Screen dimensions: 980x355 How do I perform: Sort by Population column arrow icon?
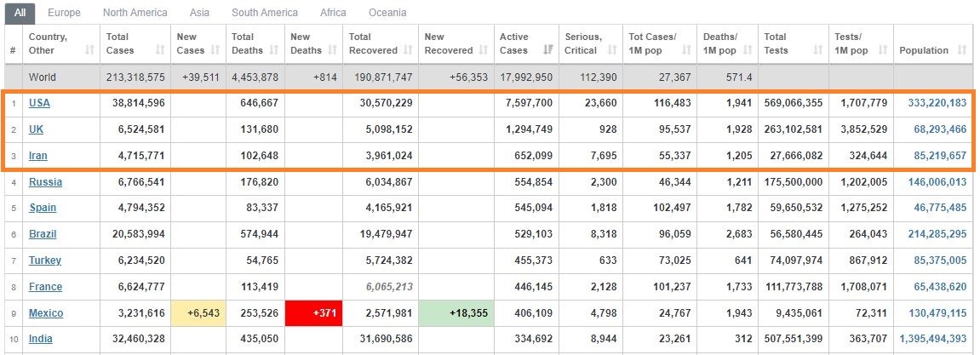(x=962, y=50)
